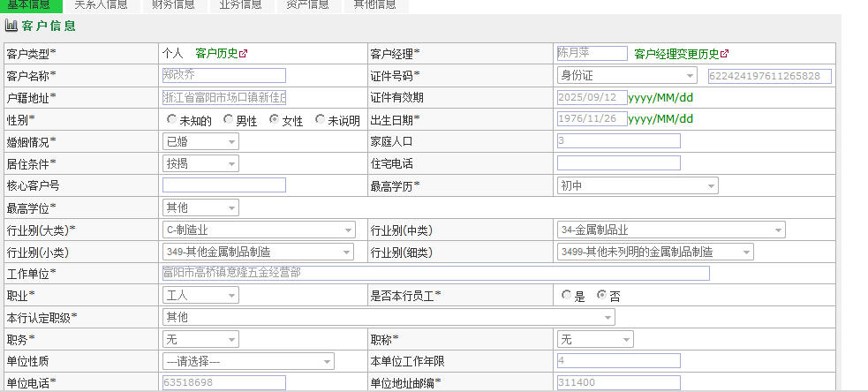Click the 出生日期 date field 1976/11/26
The image size is (868, 392).
point(593,118)
